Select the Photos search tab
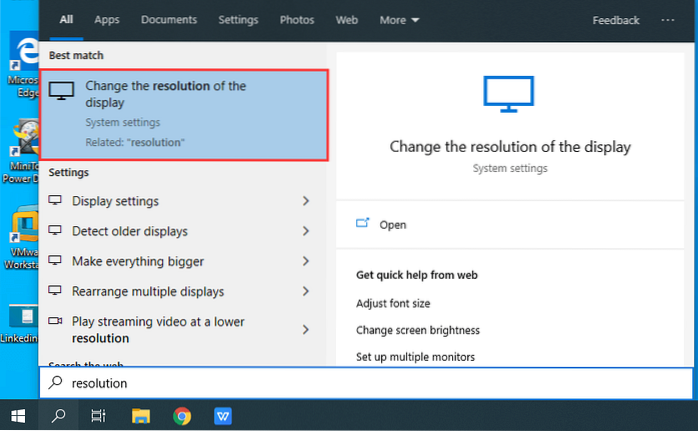 296,20
